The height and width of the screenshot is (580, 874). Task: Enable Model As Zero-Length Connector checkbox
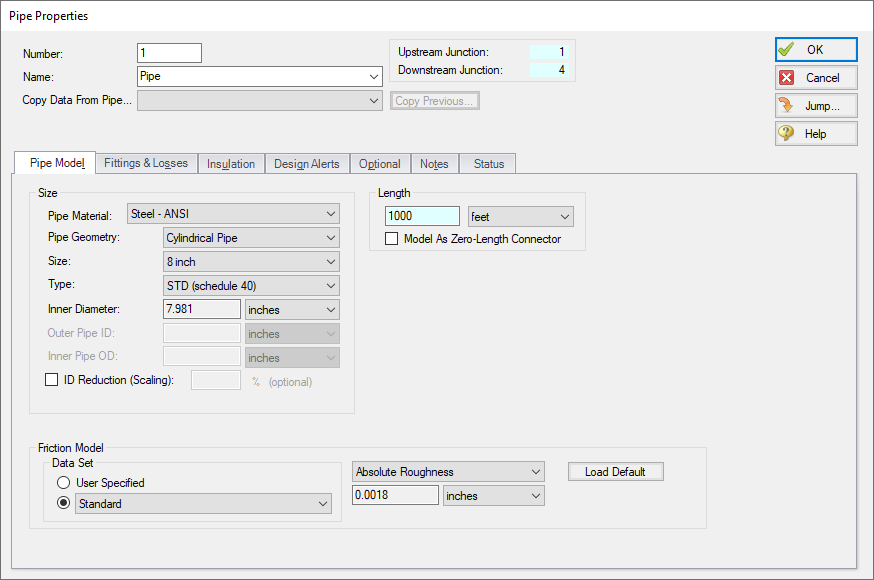point(392,239)
